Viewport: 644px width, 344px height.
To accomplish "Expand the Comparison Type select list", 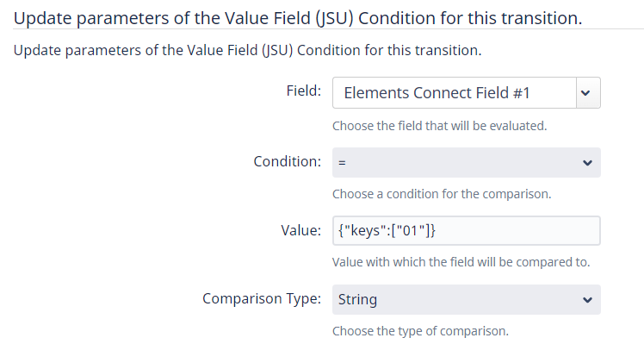I will [x=466, y=299].
